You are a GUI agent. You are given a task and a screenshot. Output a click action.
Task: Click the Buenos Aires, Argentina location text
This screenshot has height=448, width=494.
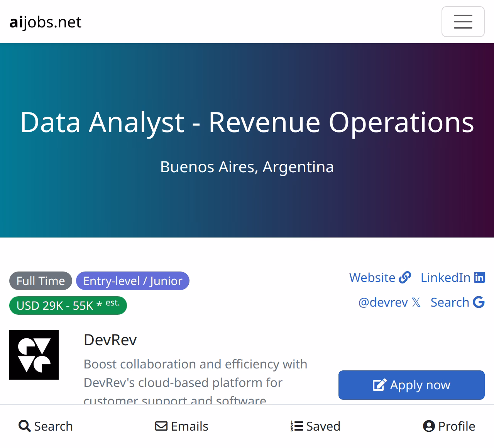point(247,167)
